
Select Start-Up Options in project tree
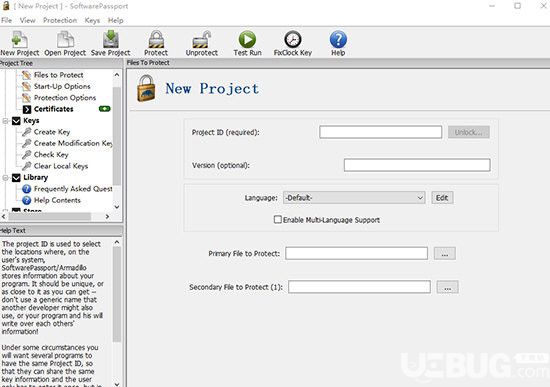click(x=62, y=86)
